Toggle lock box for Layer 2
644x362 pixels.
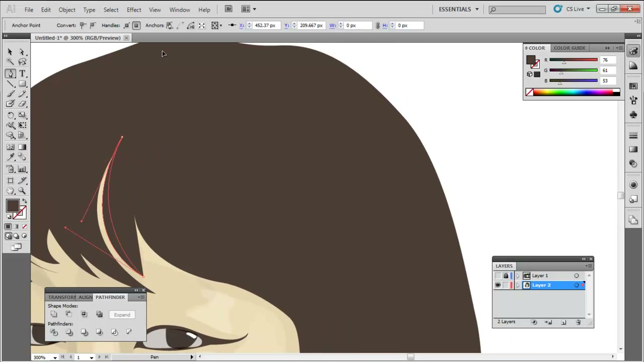[506, 285]
